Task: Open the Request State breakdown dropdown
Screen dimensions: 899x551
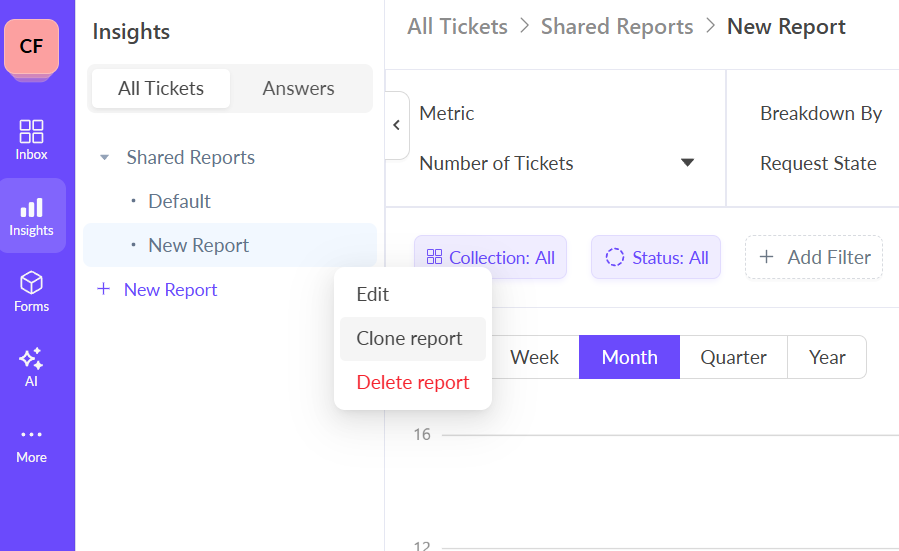Action: pyautogui.click(x=818, y=163)
